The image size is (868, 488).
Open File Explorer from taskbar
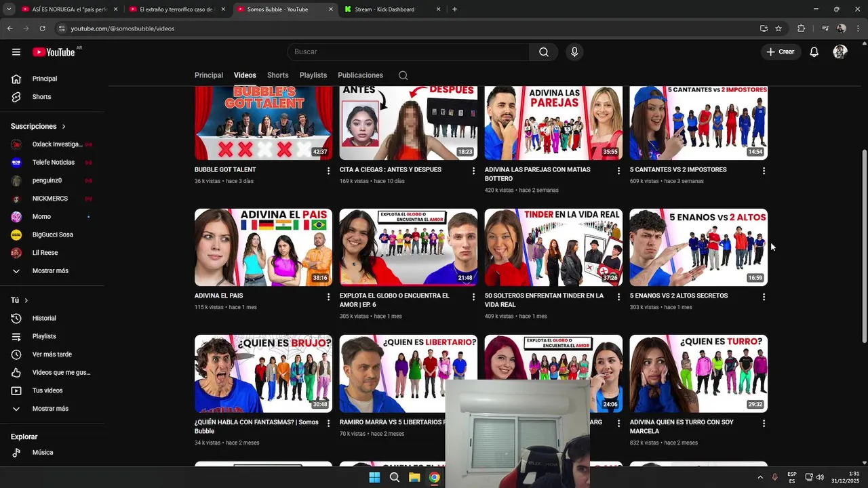[414, 477]
